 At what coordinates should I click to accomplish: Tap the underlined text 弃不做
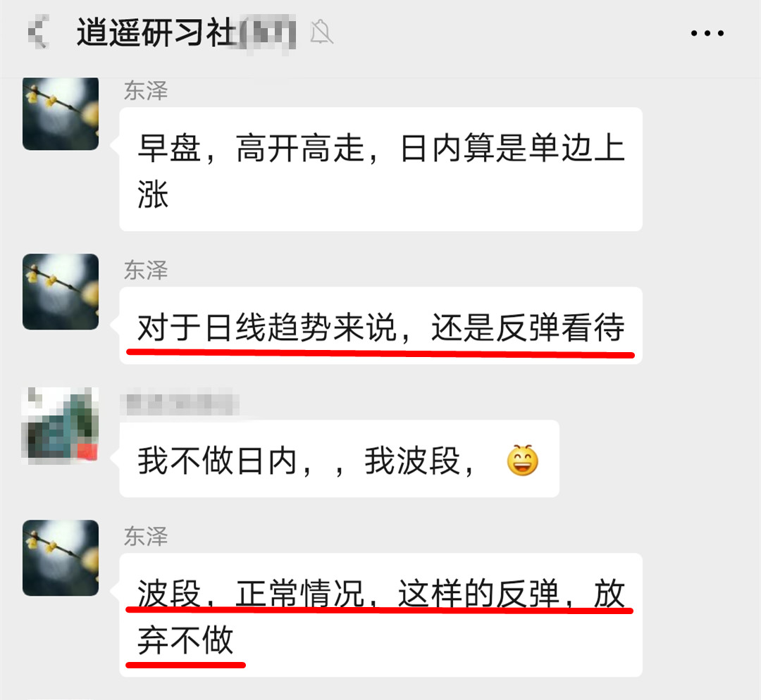click(x=185, y=640)
